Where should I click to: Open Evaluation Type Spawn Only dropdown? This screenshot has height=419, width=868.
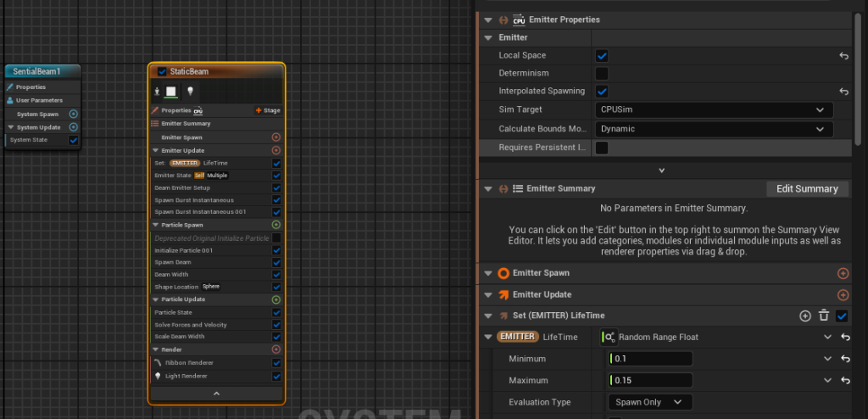point(650,402)
